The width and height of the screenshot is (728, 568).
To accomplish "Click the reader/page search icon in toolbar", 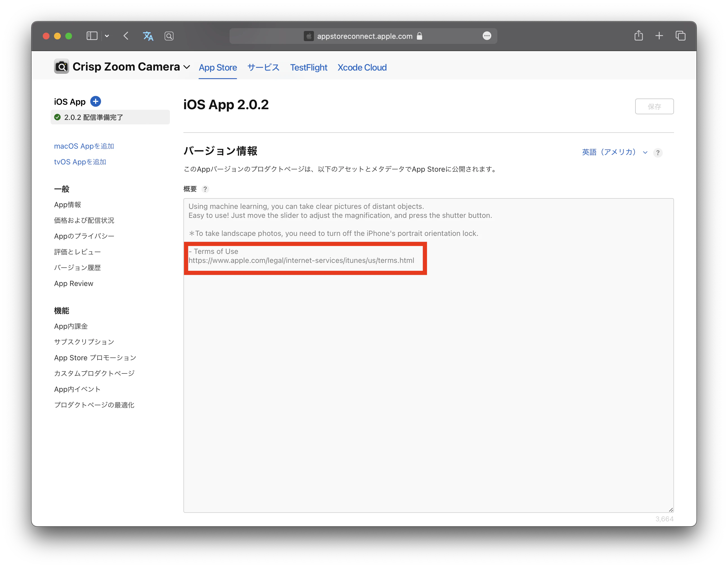I will [169, 36].
